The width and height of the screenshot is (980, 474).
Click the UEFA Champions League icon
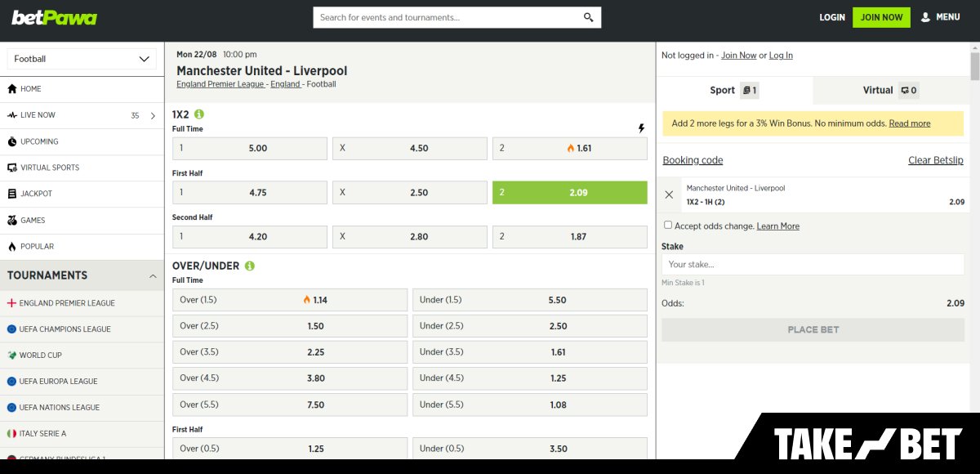pyautogui.click(x=11, y=329)
